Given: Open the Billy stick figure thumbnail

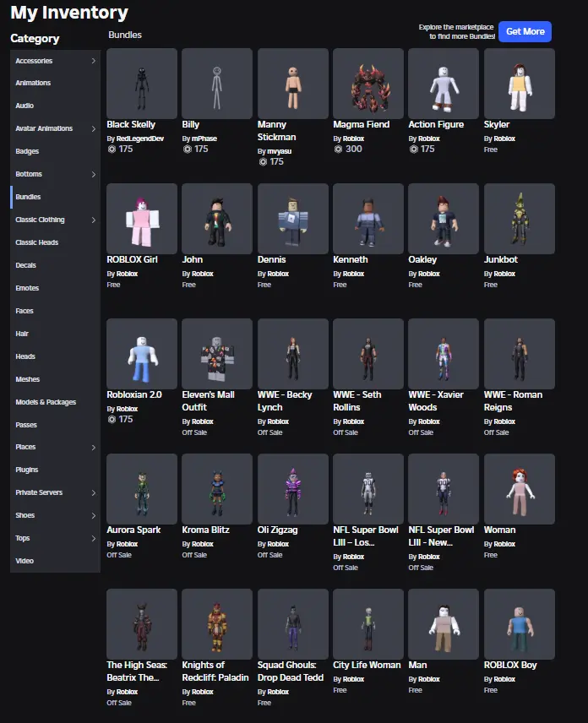Looking at the screenshot, I should (x=217, y=84).
